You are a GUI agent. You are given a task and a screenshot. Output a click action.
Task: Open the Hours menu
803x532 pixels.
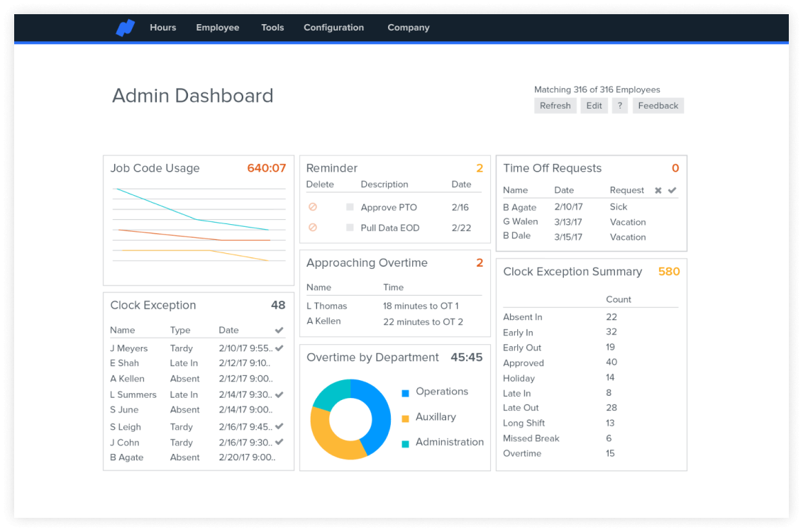pos(162,28)
